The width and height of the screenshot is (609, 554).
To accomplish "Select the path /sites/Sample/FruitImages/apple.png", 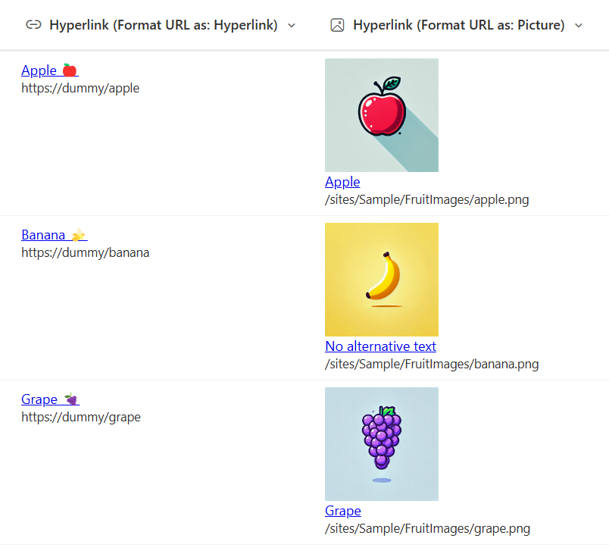I will 427,200.
